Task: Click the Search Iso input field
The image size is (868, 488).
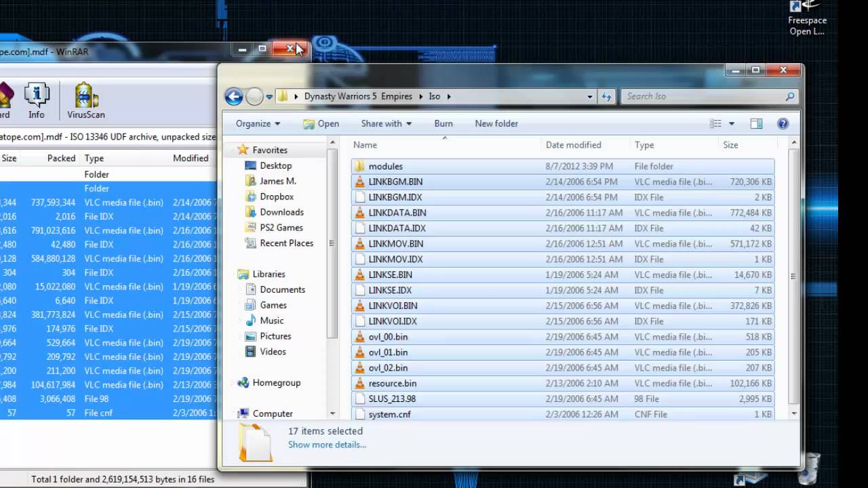Action: tap(703, 96)
